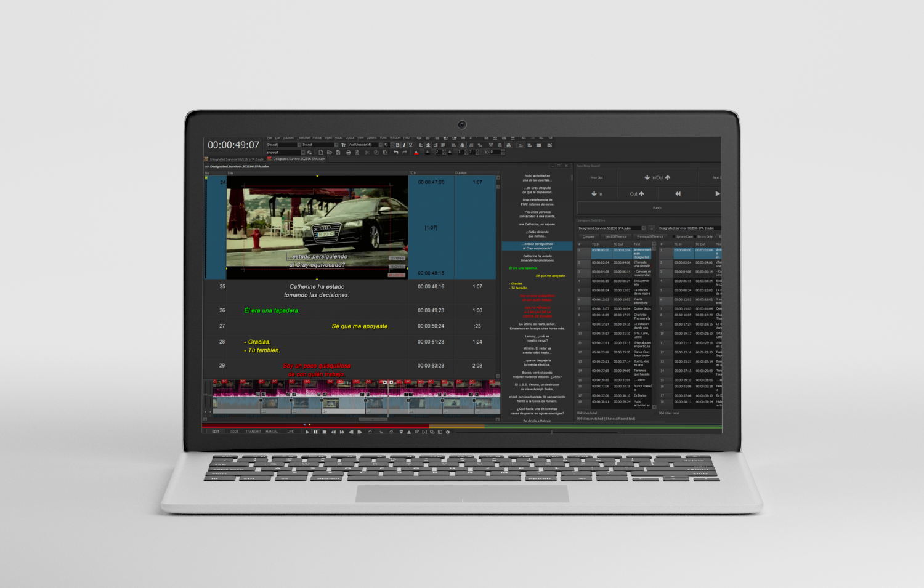Click the In/Out spotting button
The height and width of the screenshot is (588, 924).
(657, 178)
